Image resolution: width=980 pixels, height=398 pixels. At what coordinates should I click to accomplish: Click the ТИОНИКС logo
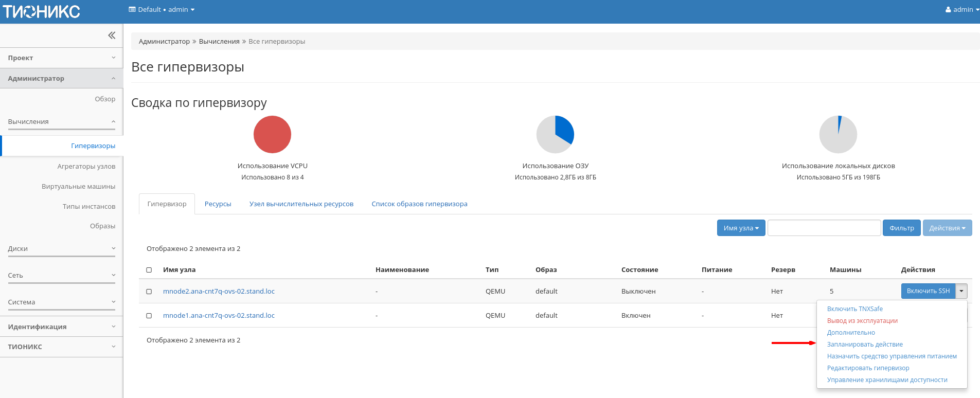[42, 11]
